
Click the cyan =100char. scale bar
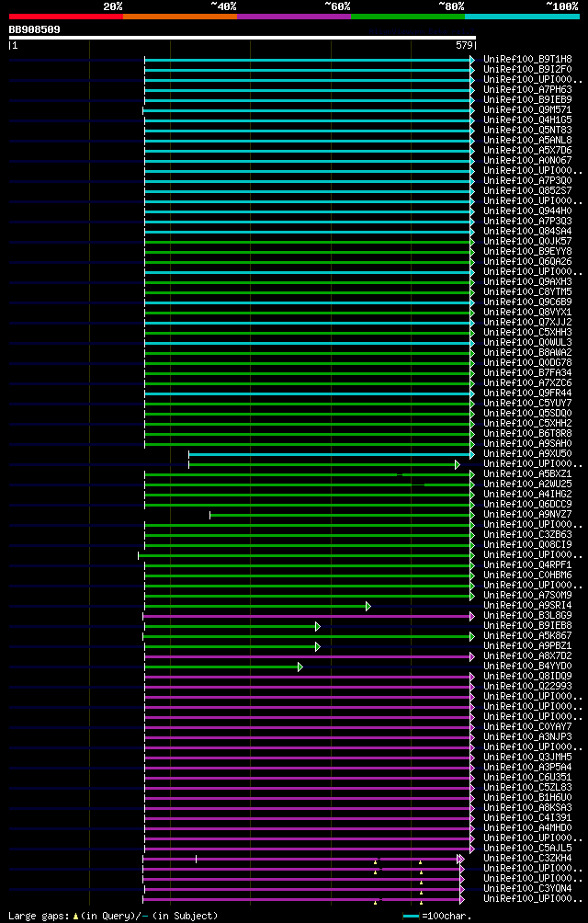pyautogui.click(x=411, y=917)
